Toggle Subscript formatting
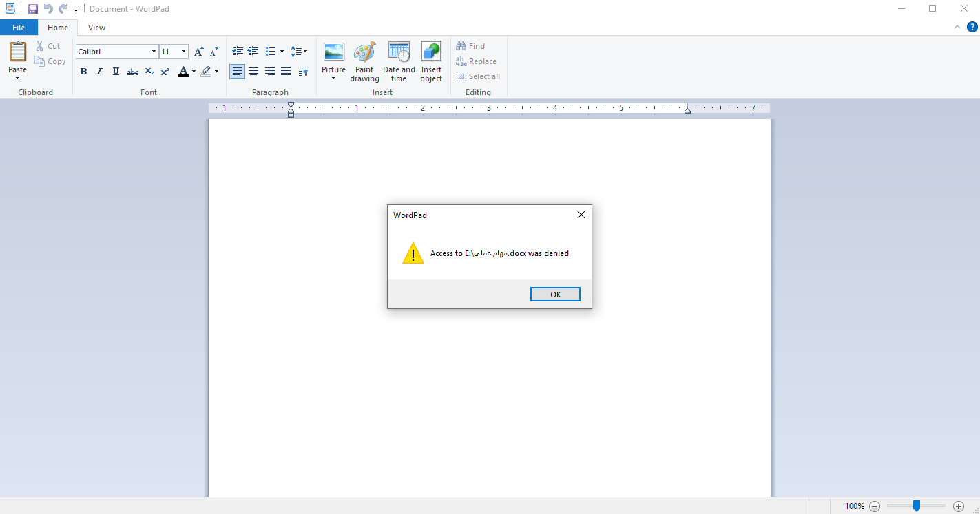The width and height of the screenshot is (980, 514). (x=149, y=72)
